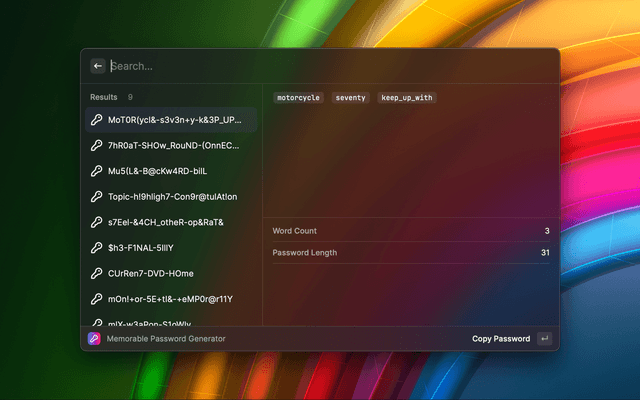Image resolution: width=640 pixels, height=400 pixels.
Task: Click the back arrow button
Action: click(98, 66)
